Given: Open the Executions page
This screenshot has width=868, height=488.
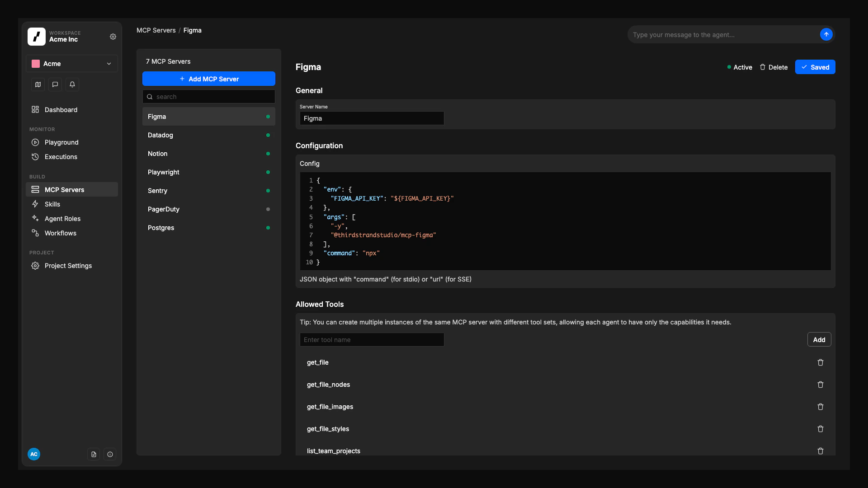Looking at the screenshot, I should (x=72, y=157).
